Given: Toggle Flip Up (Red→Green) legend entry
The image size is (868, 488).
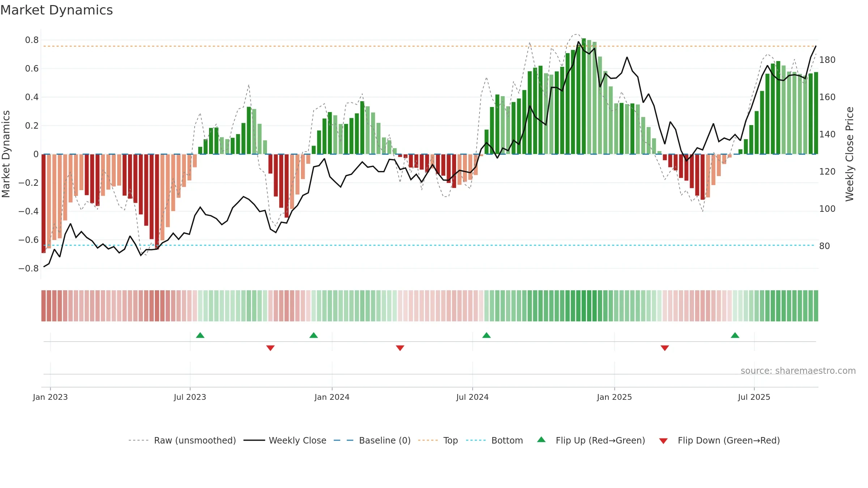Looking at the screenshot, I should [591, 440].
